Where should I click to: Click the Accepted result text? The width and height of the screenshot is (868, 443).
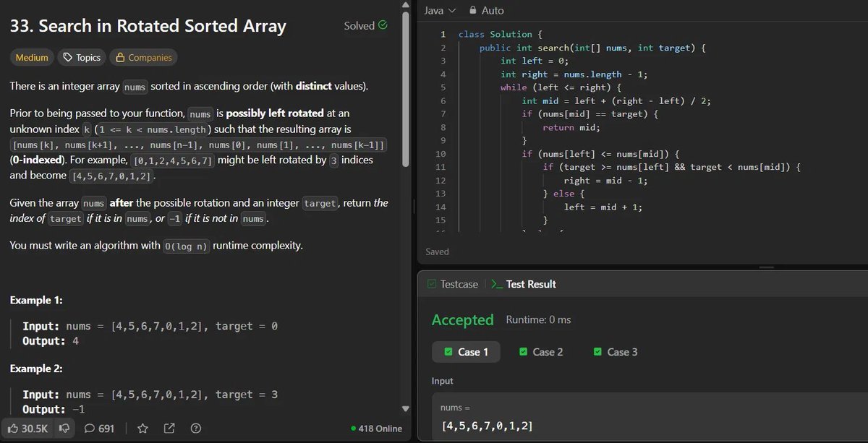coord(462,319)
